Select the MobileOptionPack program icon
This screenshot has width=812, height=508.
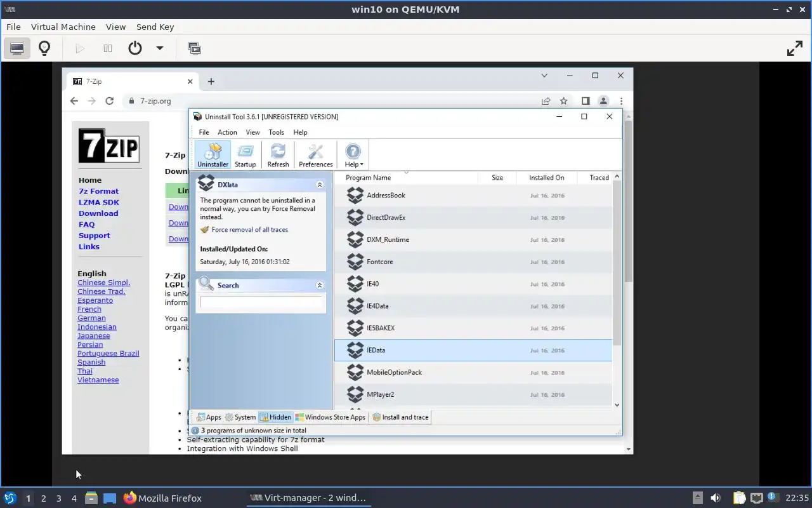(x=355, y=373)
